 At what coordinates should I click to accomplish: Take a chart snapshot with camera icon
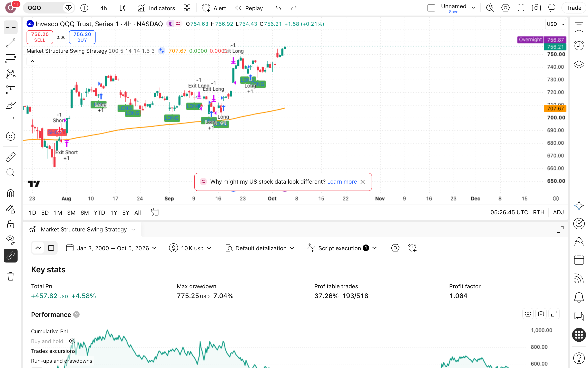(x=536, y=8)
